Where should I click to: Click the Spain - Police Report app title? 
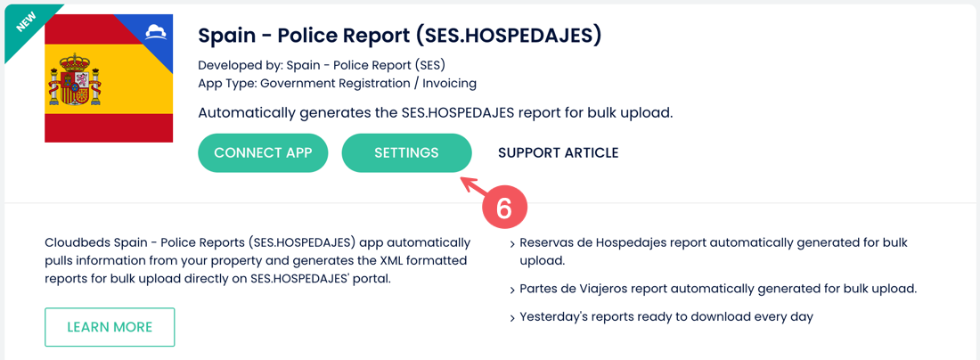[399, 36]
